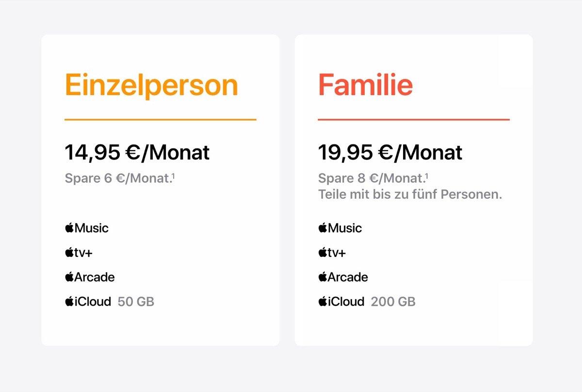The width and height of the screenshot is (582, 392).
Task: Select Apple Music logo in Familie plan
Action: (340, 228)
